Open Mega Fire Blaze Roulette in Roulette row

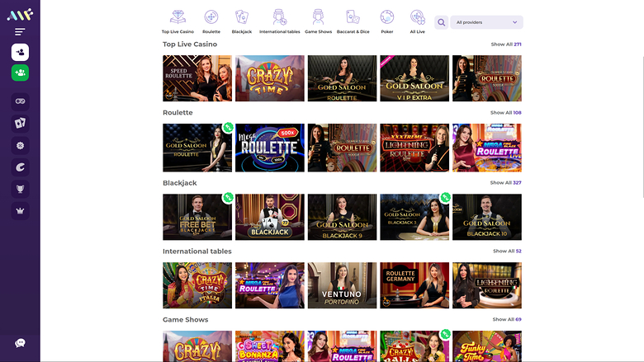486,148
